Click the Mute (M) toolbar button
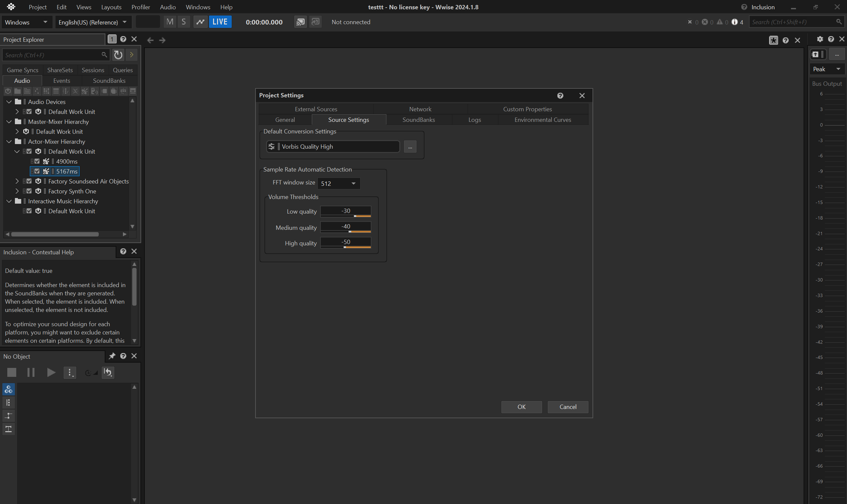The image size is (847, 504). [x=170, y=22]
